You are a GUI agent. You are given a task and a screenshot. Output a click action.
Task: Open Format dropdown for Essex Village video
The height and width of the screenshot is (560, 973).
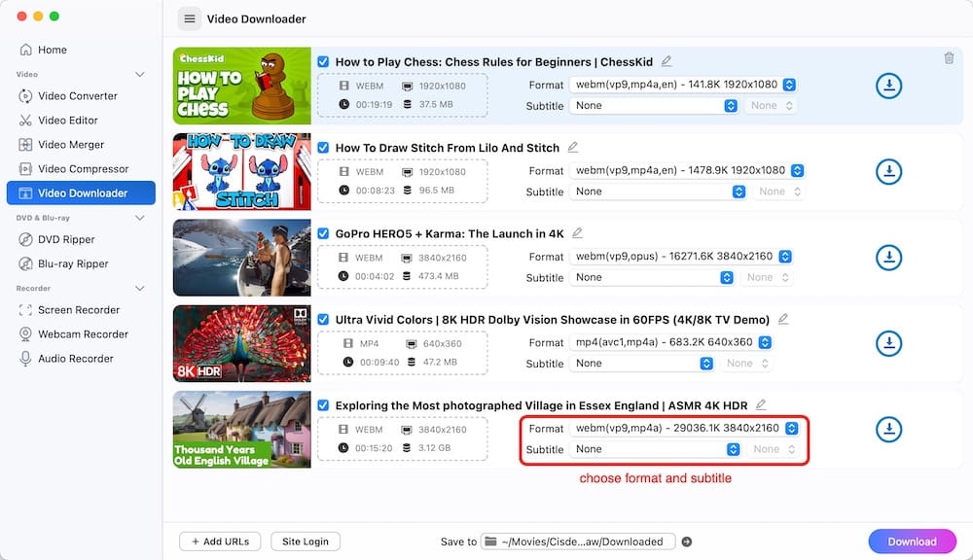tap(684, 428)
